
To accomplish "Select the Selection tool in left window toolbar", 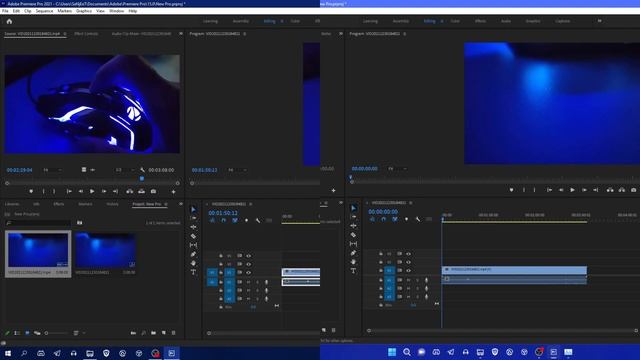I will (193, 209).
